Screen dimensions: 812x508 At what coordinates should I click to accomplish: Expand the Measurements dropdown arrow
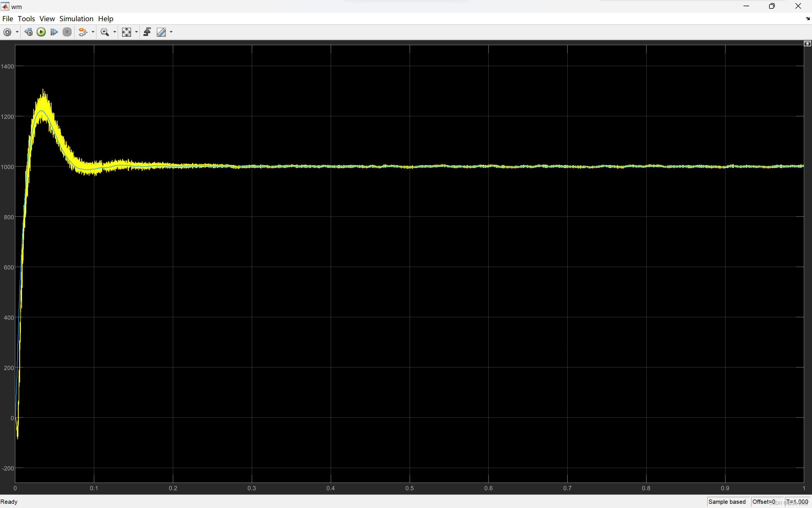(x=171, y=32)
